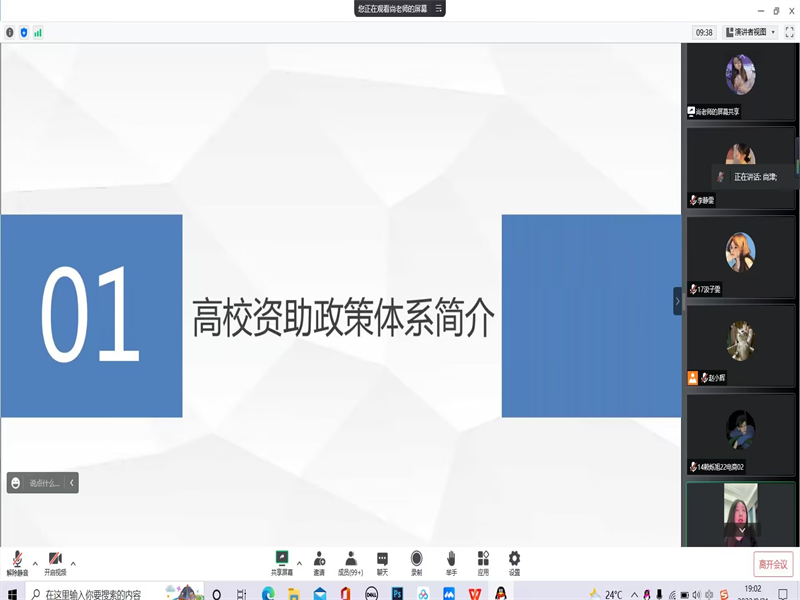Expand video options arrow beside camera
Screen dimensions: 800x600
click(73, 563)
